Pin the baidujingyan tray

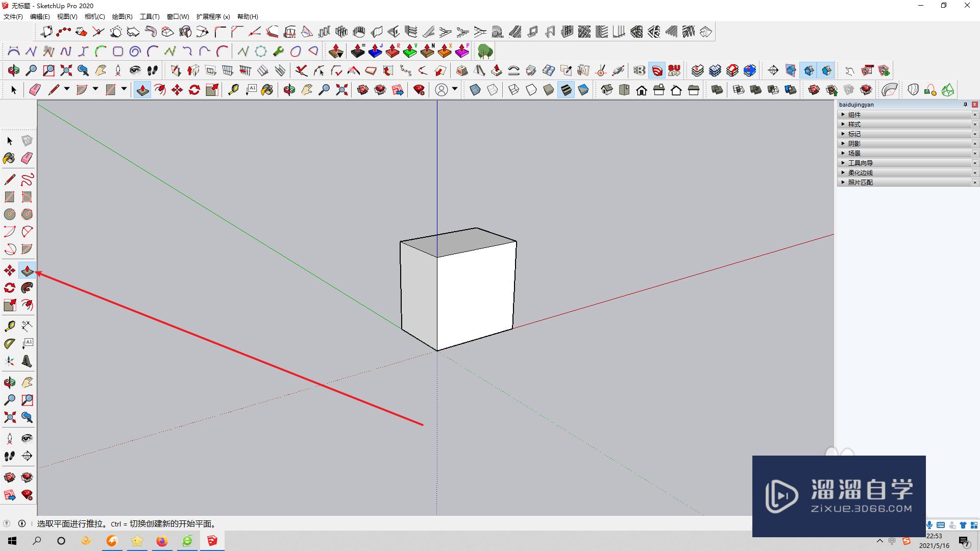[x=965, y=105]
